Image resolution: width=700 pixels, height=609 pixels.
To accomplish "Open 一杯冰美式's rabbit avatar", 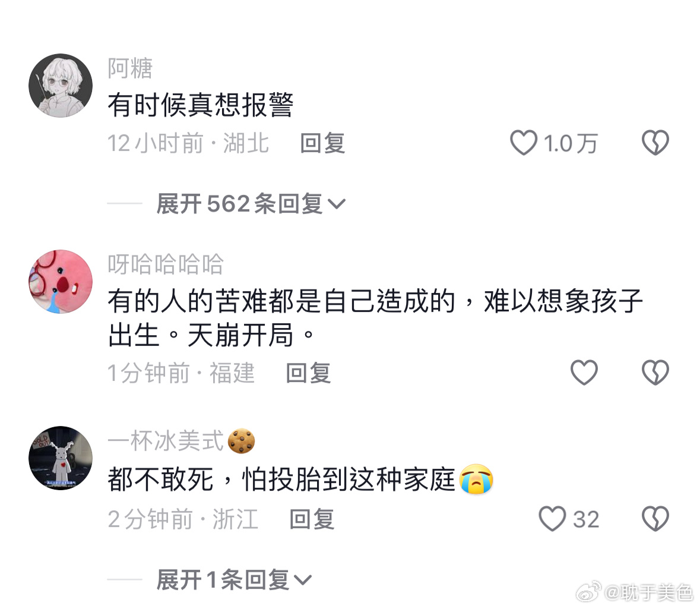I will (61, 458).
